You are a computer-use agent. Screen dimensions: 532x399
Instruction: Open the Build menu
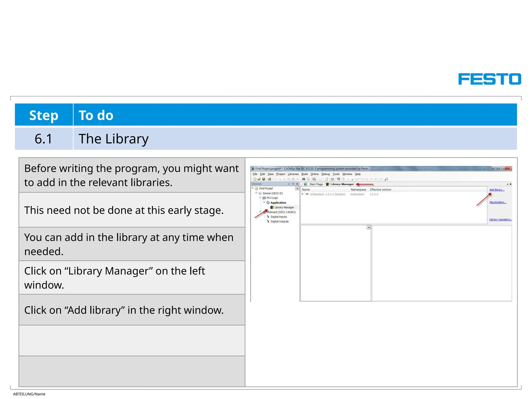[304, 174]
